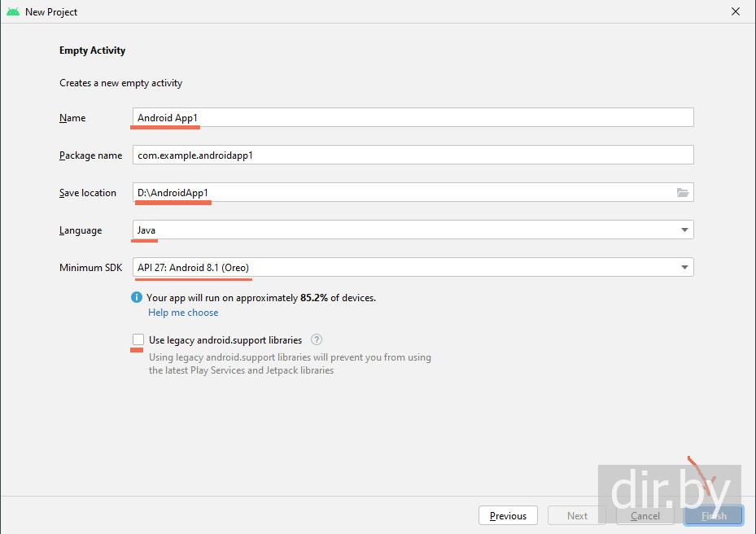Viewport: 756px width, 534px height.
Task: Close the New Project dialog
Action: [x=736, y=11]
